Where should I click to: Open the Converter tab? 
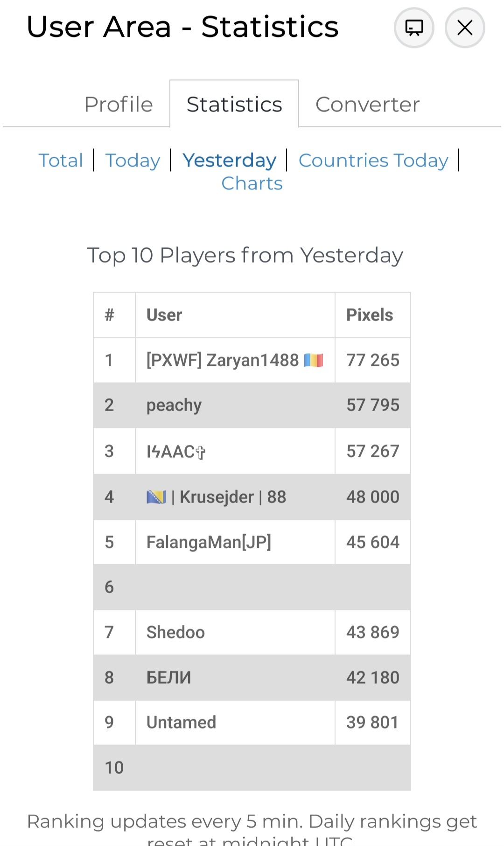pyautogui.click(x=368, y=105)
